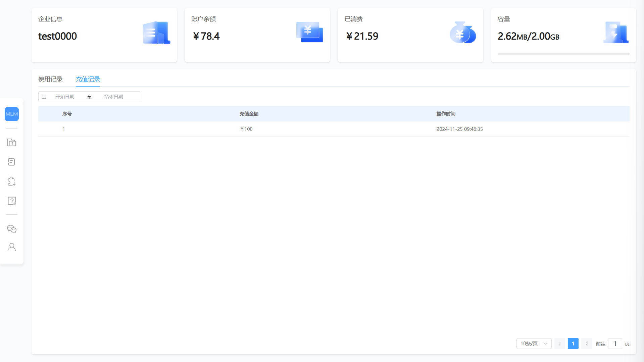Set the 开始日期 start date field

click(65, 97)
